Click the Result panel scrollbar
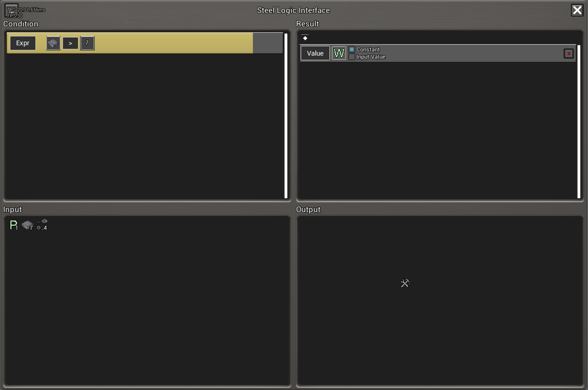Viewport: 588px width, 390px height. tap(579, 121)
